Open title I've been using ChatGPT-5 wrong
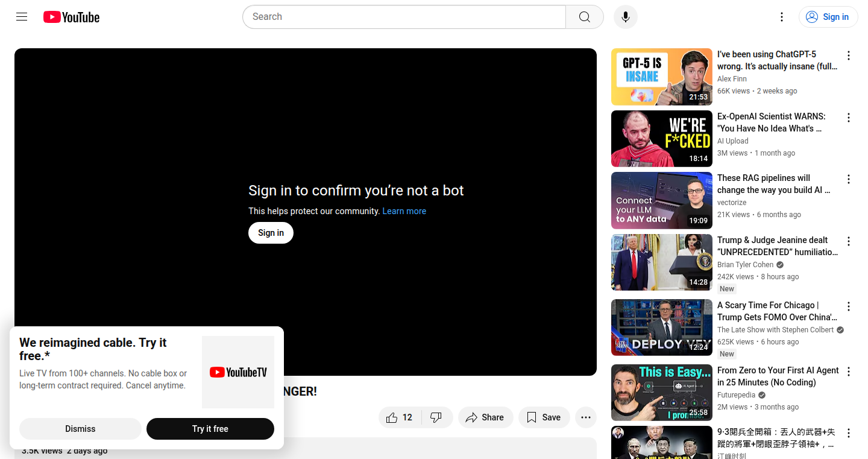 click(x=777, y=60)
